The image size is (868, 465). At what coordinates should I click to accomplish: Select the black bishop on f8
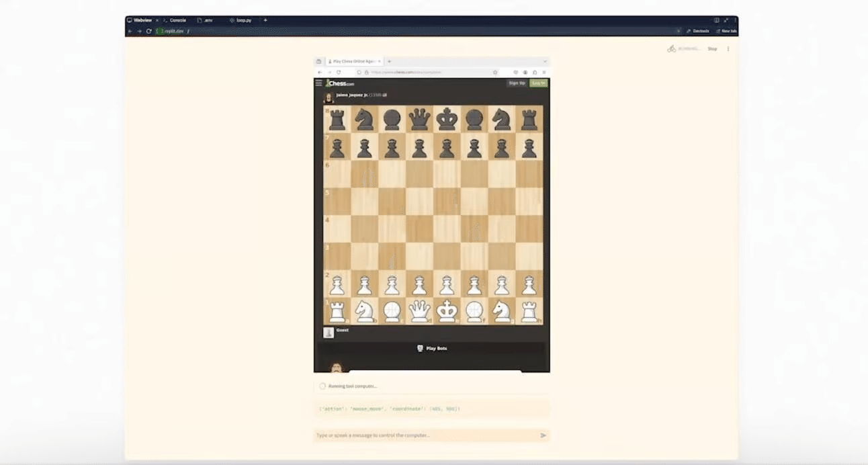pos(474,120)
